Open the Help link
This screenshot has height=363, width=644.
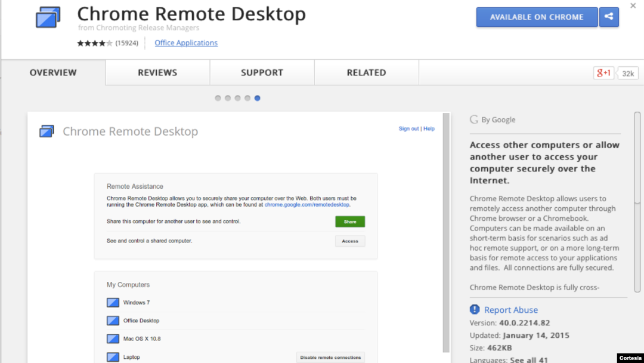click(x=429, y=129)
